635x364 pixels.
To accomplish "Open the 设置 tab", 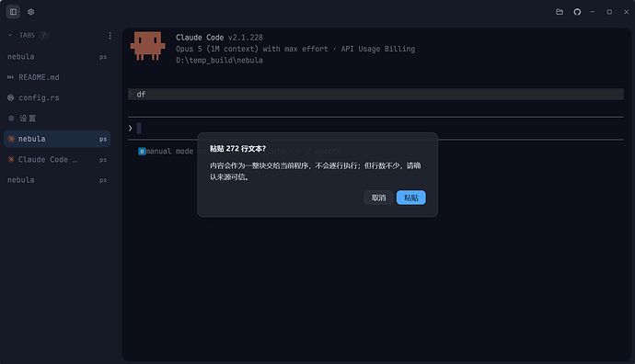I will [57, 118].
